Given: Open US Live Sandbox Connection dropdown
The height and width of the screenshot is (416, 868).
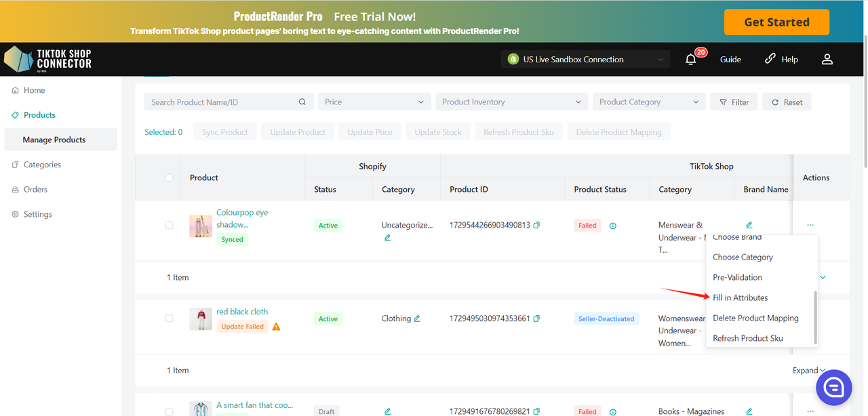Looking at the screenshot, I should click(x=585, y=60).
